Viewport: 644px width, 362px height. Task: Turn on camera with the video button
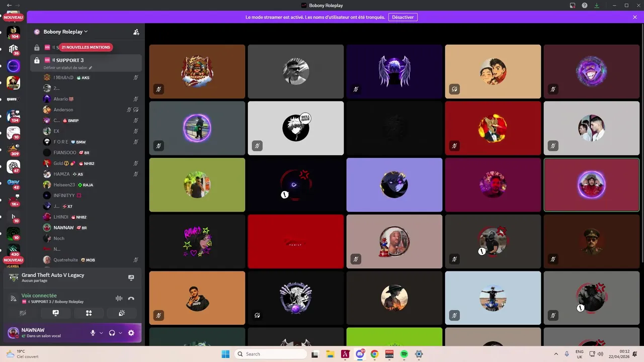coord(23,313)
